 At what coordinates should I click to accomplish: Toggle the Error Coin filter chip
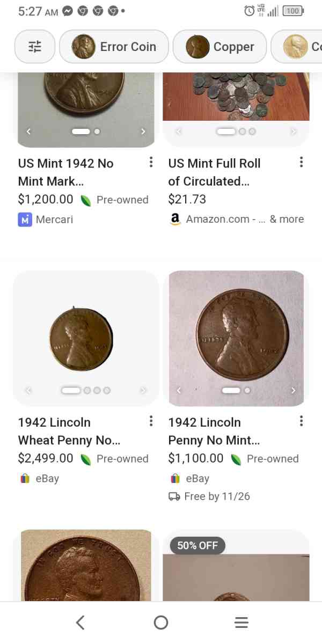[114, 47]
